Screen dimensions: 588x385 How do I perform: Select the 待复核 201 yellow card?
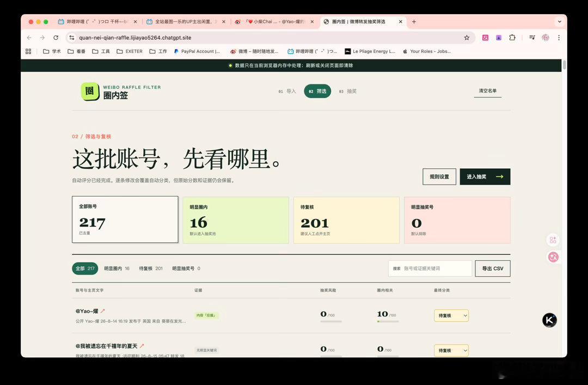point(346,220)
